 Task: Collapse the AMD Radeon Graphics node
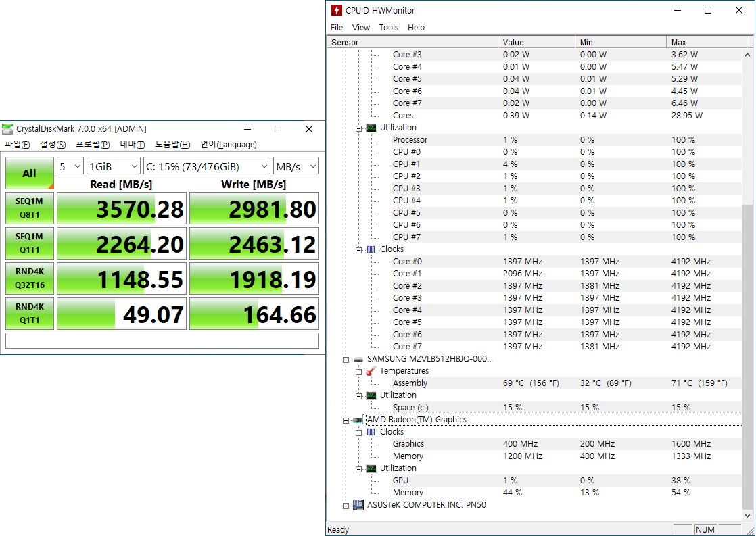[346, 420]
